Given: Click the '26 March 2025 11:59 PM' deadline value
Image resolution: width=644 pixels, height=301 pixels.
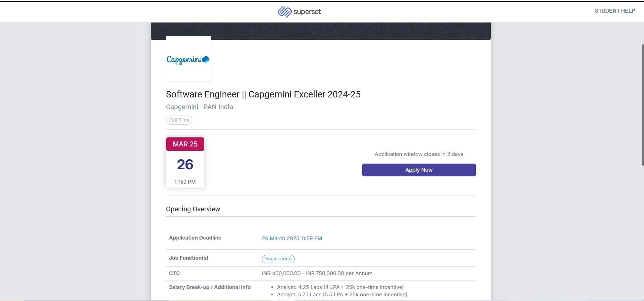Looking at the screenshot, I should (x=292, y=238).
